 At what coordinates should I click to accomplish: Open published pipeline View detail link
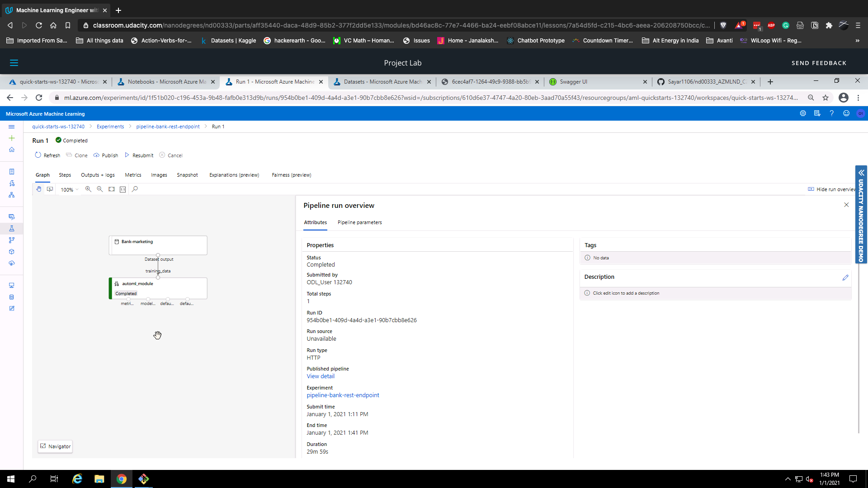click(321, 376)
